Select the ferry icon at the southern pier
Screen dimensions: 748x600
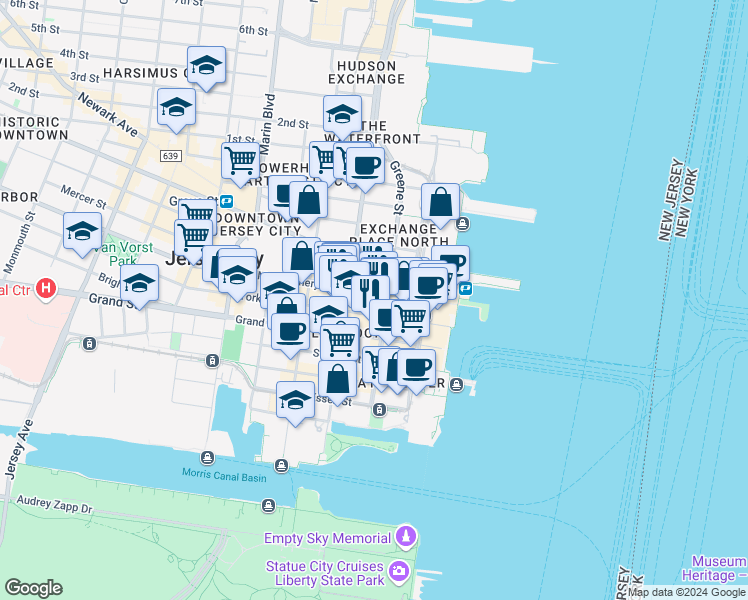[x=457, y=384]
